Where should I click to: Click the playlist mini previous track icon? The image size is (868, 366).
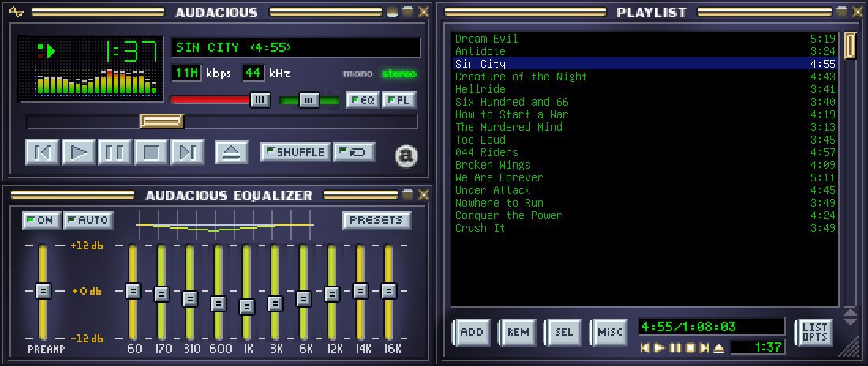[x=645, y=348]
